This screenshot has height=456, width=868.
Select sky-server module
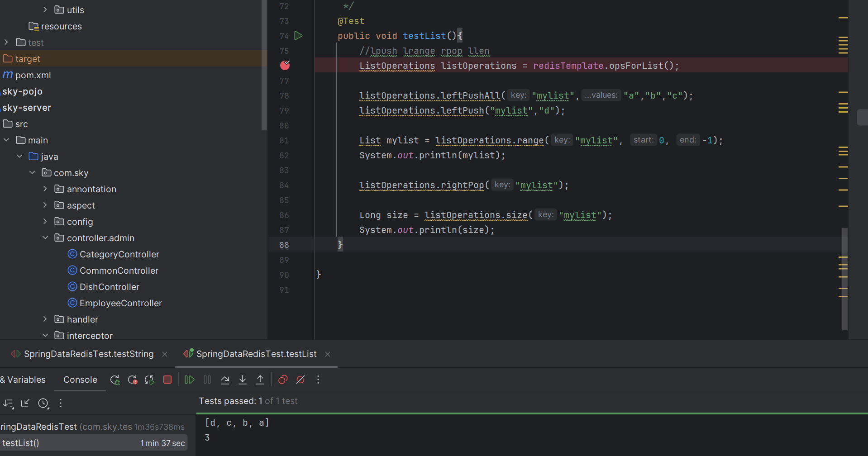tap(26, 108)
